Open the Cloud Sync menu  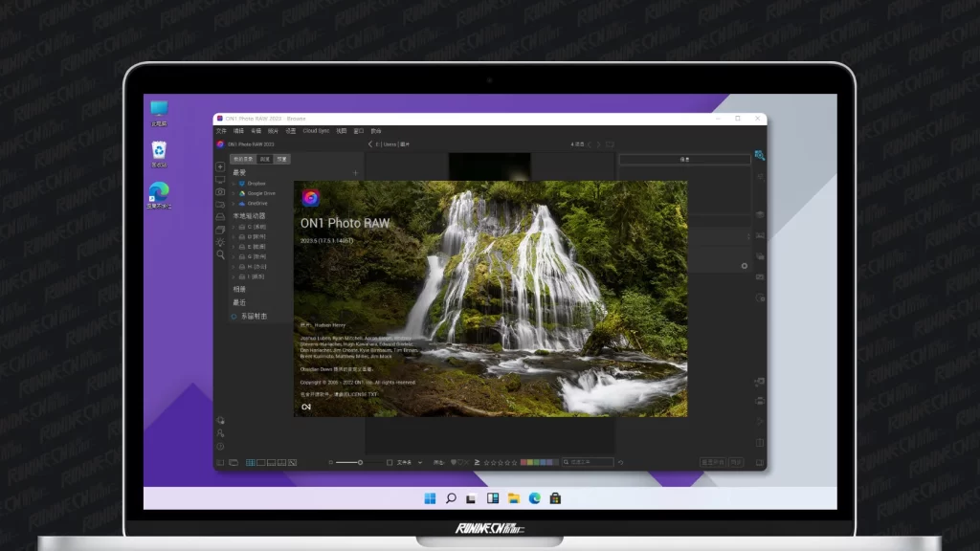point(317,131)
